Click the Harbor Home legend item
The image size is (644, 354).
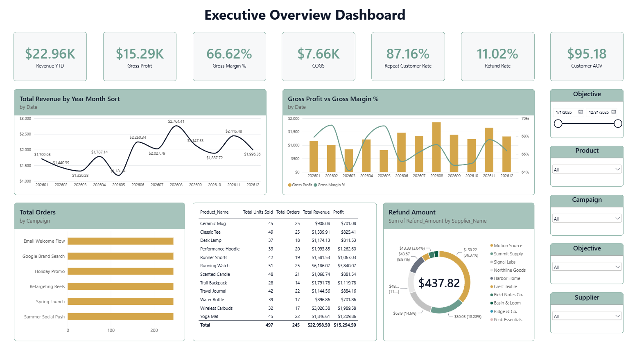505,278
